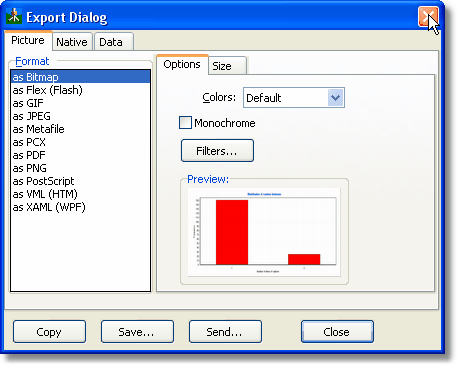Choose 'as PostScript' format
Viewport: 457px width, 366px height.
coord(80,181)
